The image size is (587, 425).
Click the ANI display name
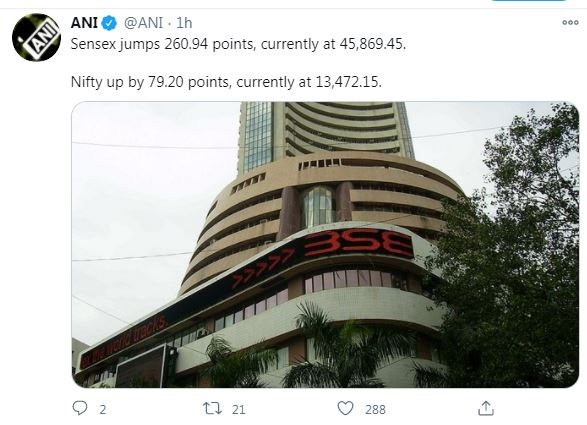pos(84,23)
